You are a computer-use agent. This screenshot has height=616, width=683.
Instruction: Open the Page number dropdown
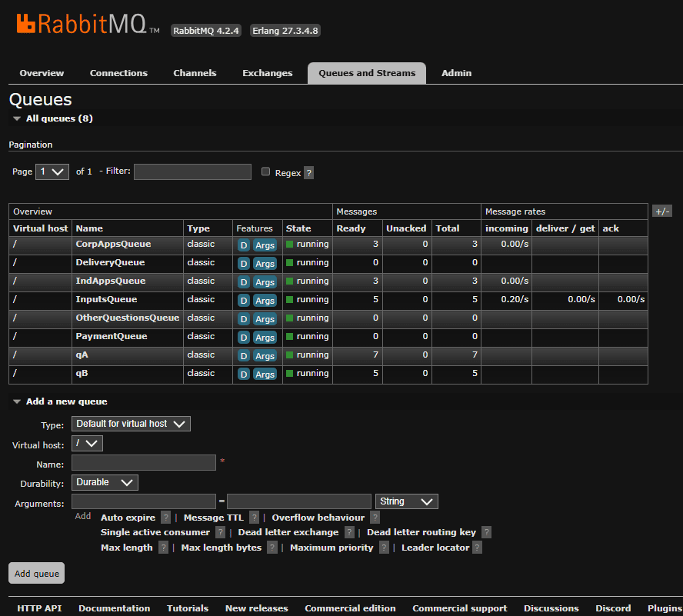click(x=52, y=171)
